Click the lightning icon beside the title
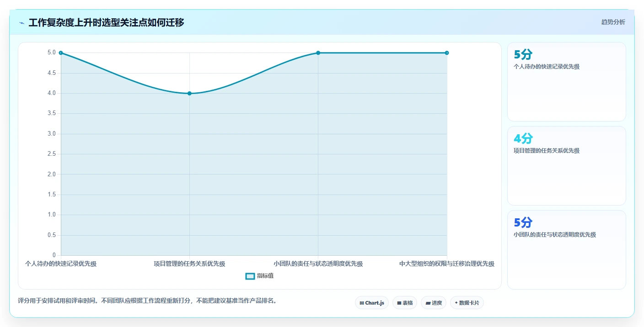The width and height of the screenshot is (644, 327). pyautogui.click(x=22, y=23)
